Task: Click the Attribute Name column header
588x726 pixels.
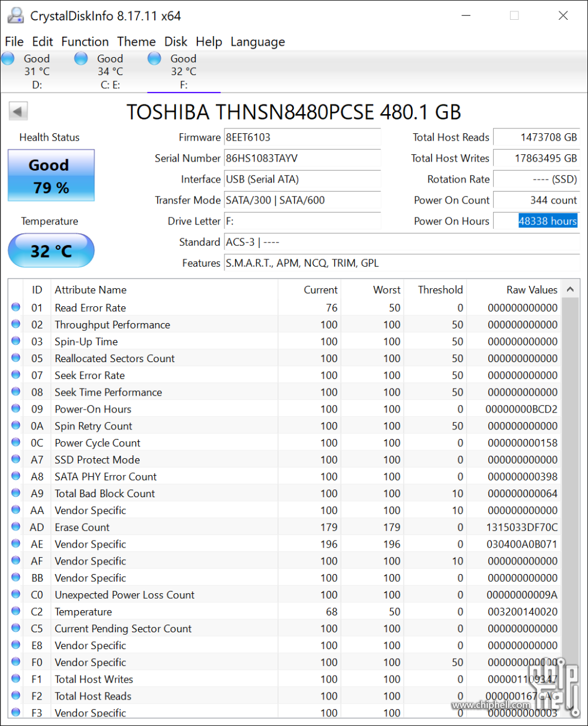Action: click(x=164, y=289)
